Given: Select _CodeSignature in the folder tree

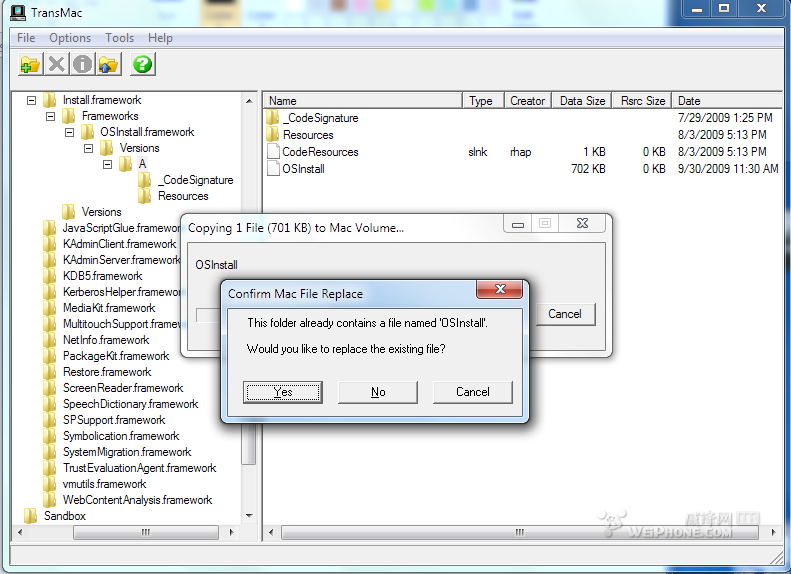Looking at the screenshot, I should 196,180.
